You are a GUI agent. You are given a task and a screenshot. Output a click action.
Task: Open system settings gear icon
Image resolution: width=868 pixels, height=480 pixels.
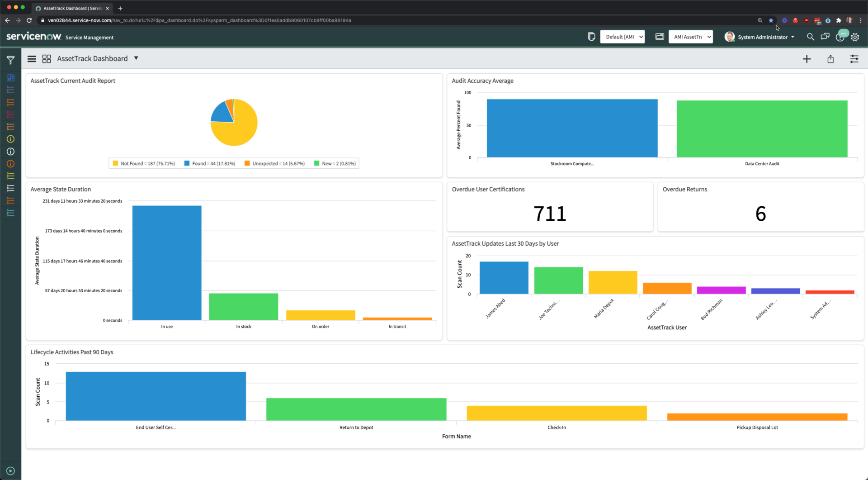855,37
